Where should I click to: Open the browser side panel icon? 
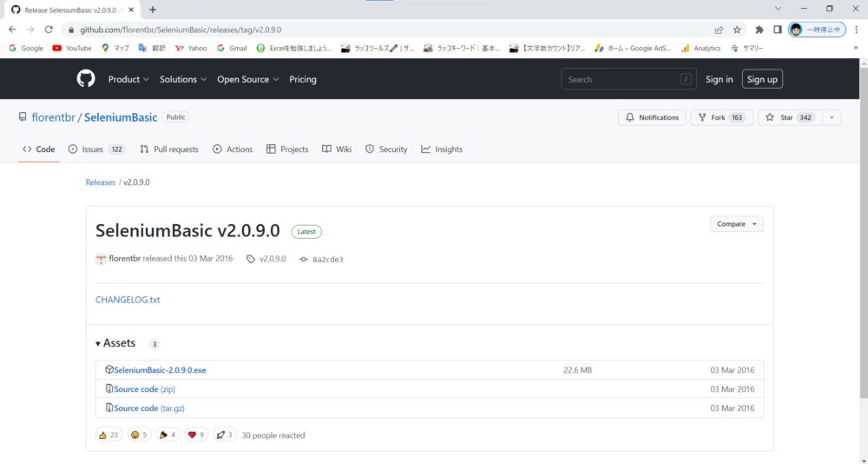point(777,30)
